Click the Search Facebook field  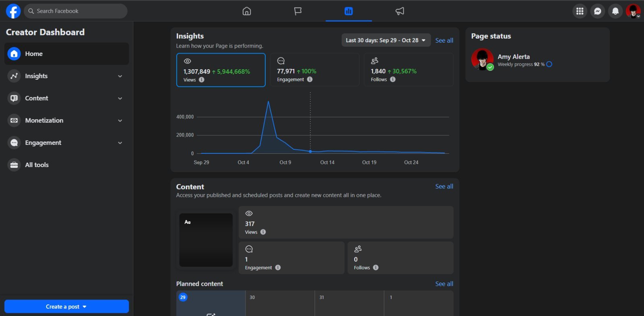pyautogui.click(x=76, y=11)
